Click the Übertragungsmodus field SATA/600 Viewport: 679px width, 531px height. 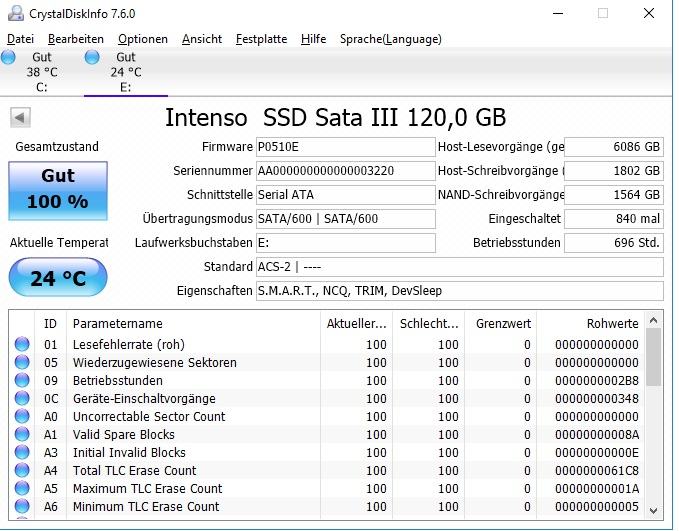tap(346, 219)
